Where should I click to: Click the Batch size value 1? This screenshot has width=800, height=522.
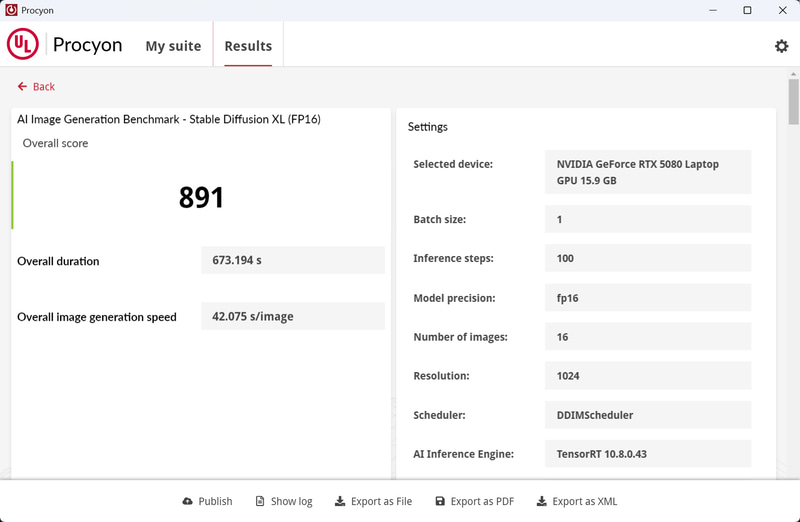click(x=648, y=219)
